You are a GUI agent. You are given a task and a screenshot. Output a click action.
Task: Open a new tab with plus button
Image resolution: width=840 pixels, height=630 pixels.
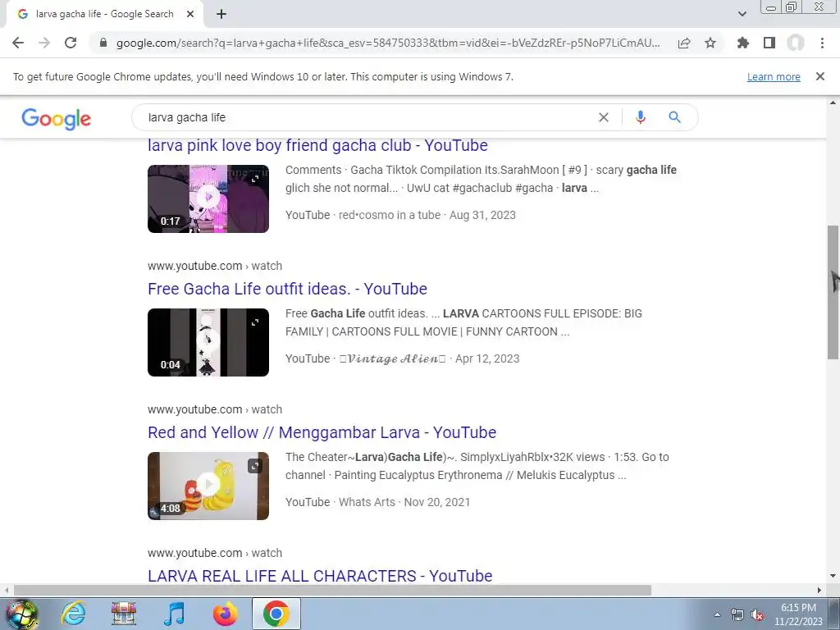[221, 14]
